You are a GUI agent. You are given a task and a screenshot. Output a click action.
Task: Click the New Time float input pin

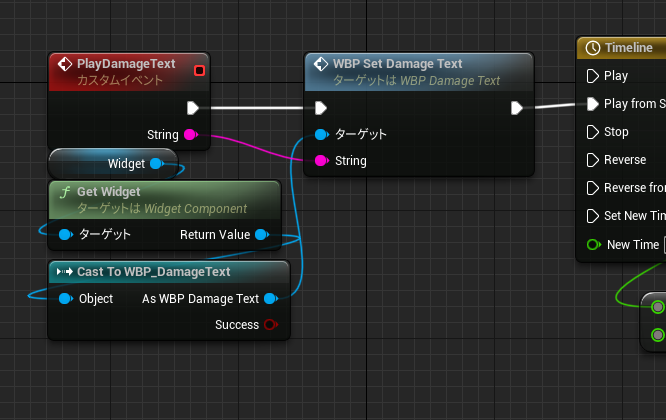pyautogui.click(x=593, y=245)
